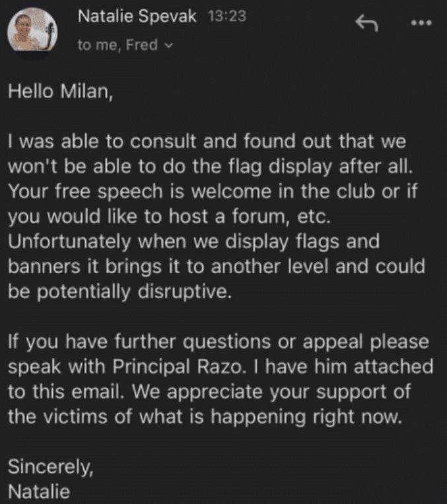Click Natalie Spevak's profile avatar
The width and height of the screenshot is (447, 504).
coord(32,32)
